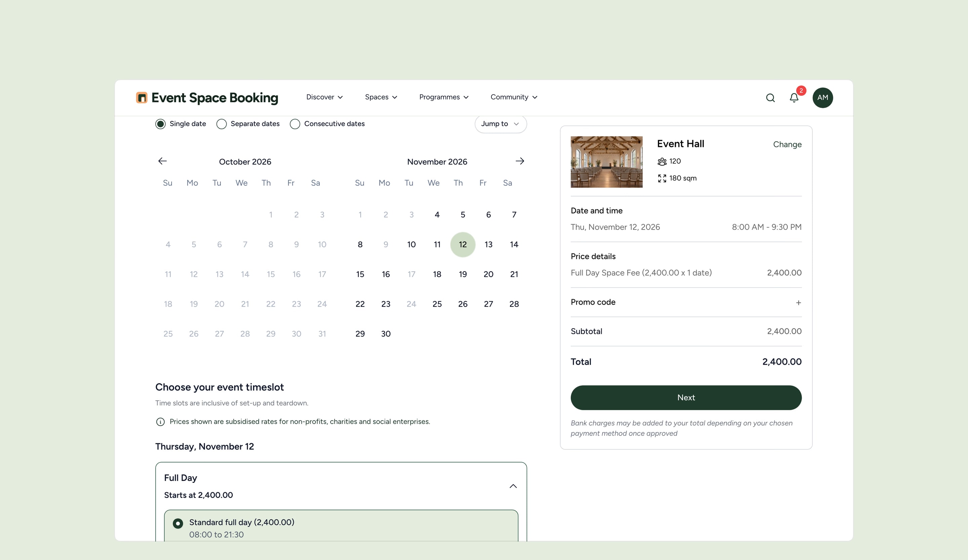968x560 pixels.
Task: Click the 'Thu, November 12, 2026' date text
Action: coord(615,227)
